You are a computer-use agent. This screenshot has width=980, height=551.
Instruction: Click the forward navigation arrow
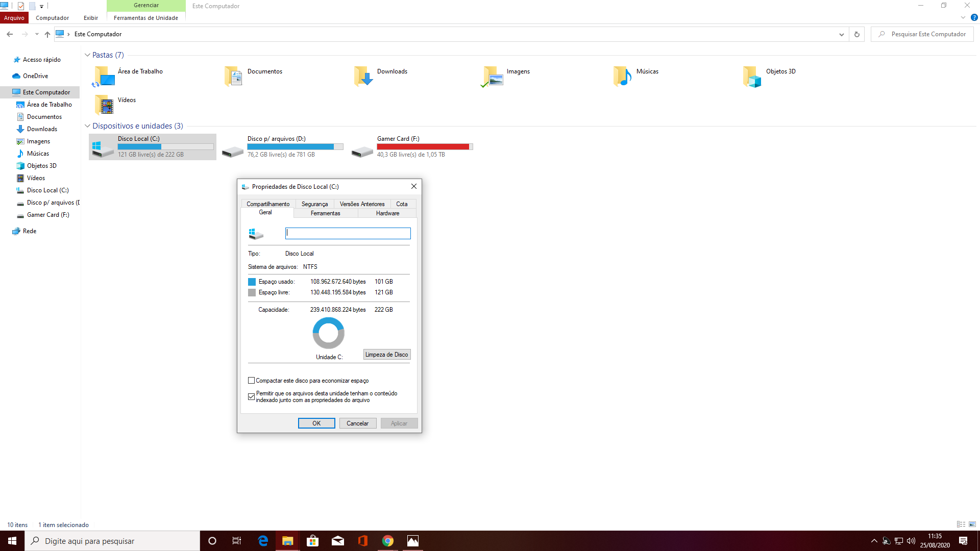pyautogui.click(x=24, y=34)
